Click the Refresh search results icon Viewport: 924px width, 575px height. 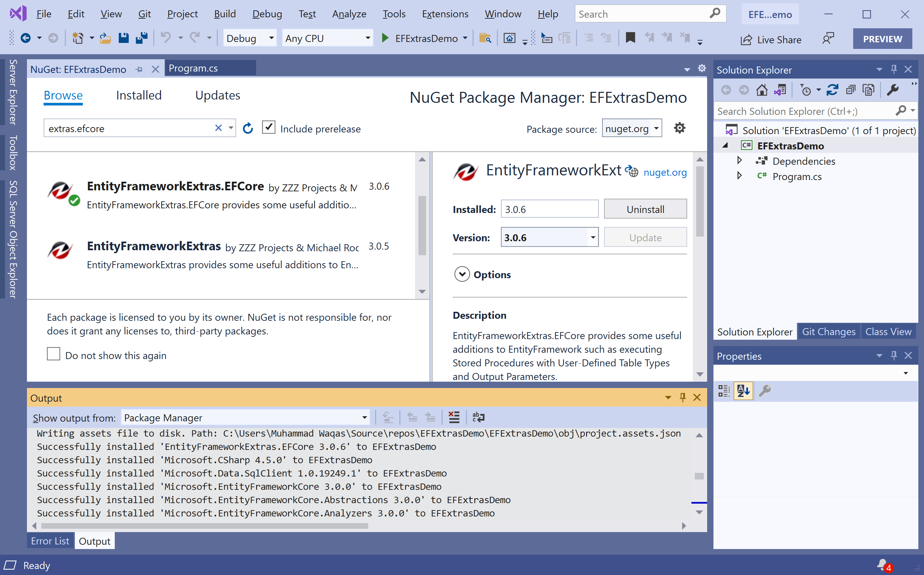(248, 128)
